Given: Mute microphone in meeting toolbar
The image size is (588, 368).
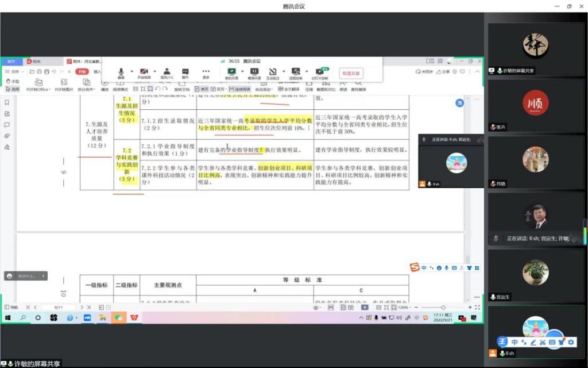Looking at the screenshot, I should (121, 72).
